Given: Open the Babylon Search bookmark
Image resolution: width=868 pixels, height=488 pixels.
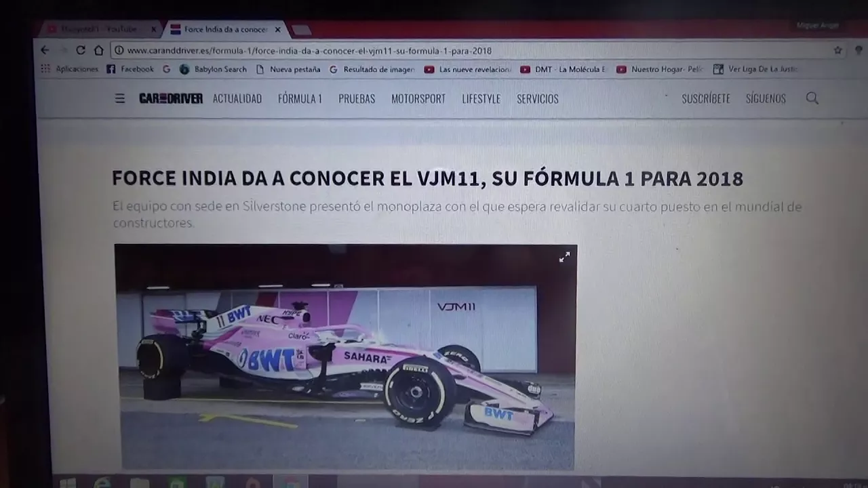Looking at the screenshot, I should pos(213,69).
